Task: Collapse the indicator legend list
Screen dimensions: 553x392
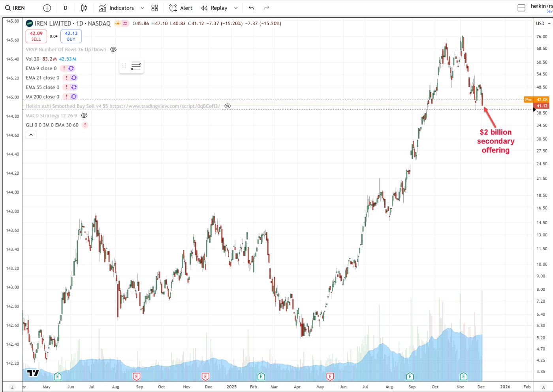Action: coord(31,135)
